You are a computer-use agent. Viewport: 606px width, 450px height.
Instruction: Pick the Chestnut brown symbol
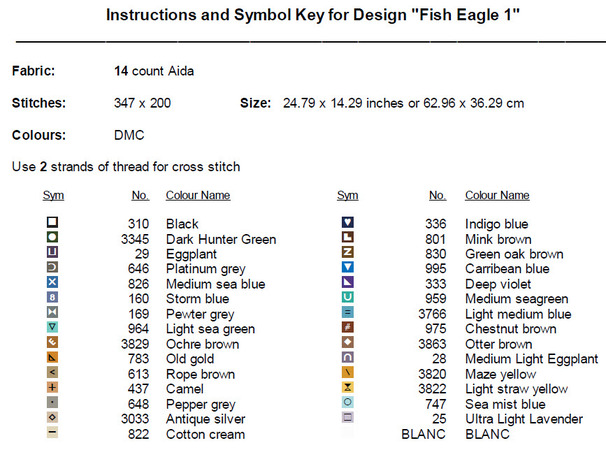tap(348, 328)
